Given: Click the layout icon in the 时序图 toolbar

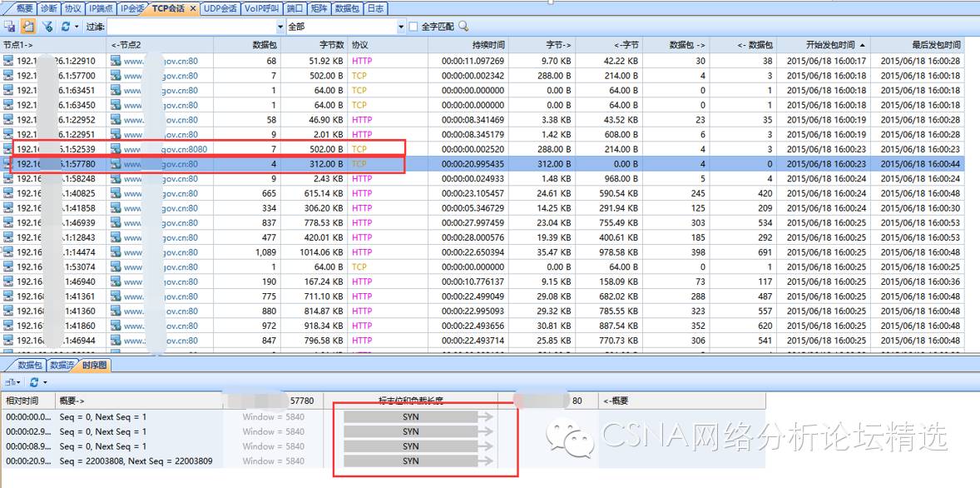Looking at the screenshot, I should click(x=9, y=381).
